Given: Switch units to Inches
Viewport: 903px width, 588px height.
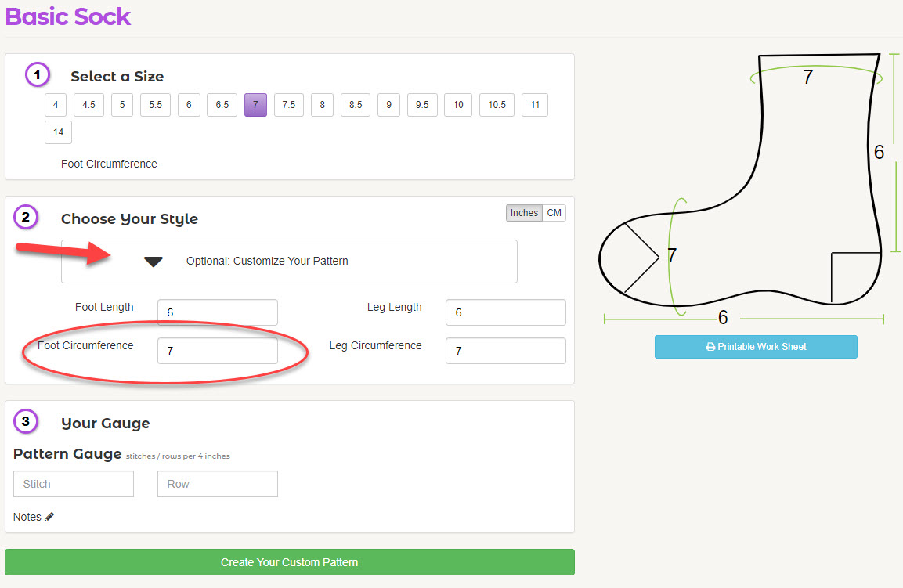Looking at the screenshot, I should (524, 212).
